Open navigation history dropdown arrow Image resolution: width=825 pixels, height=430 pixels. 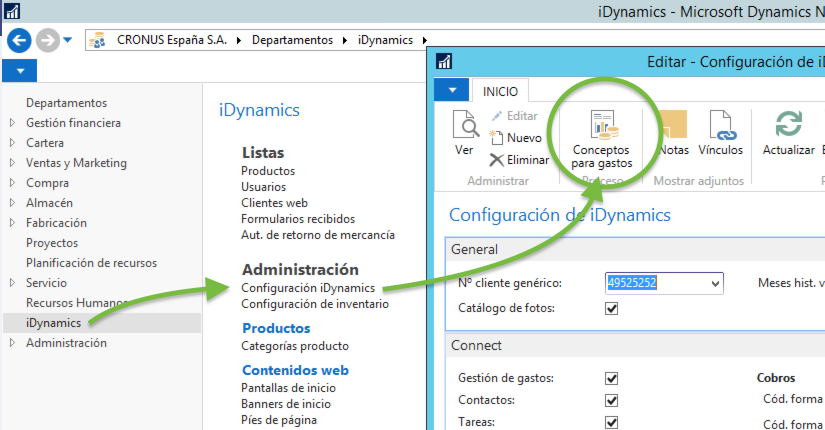pyautogui.click(x=67, y=39)
